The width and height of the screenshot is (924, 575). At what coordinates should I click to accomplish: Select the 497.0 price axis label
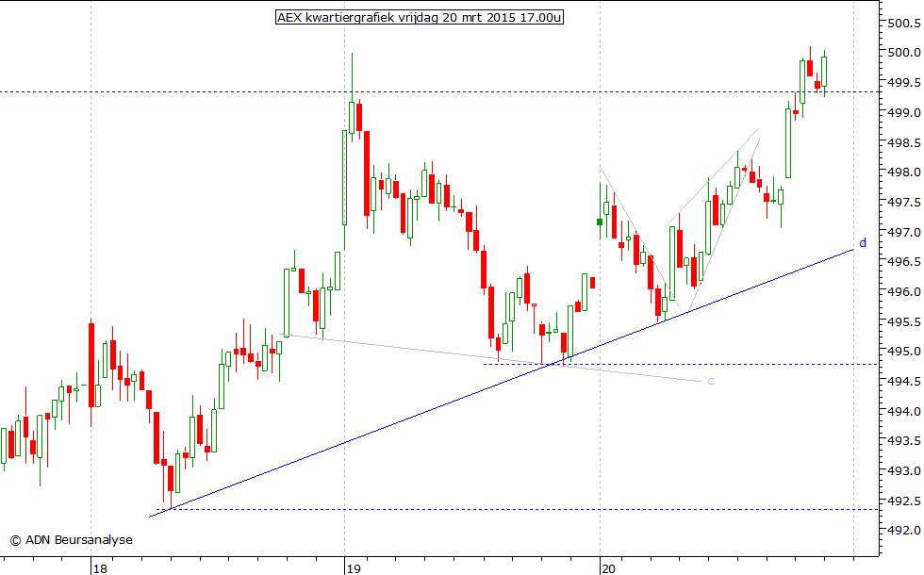click(904, 232)
